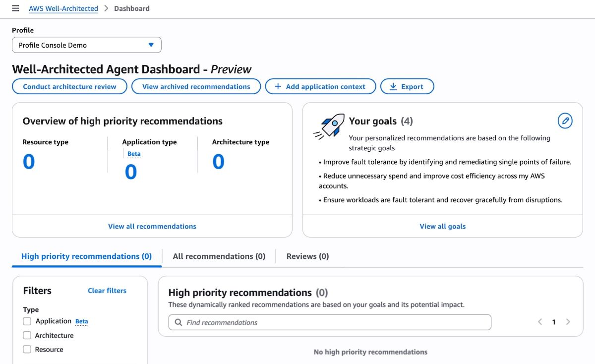Click the breadcrumb chevron separator

[106, 8]
